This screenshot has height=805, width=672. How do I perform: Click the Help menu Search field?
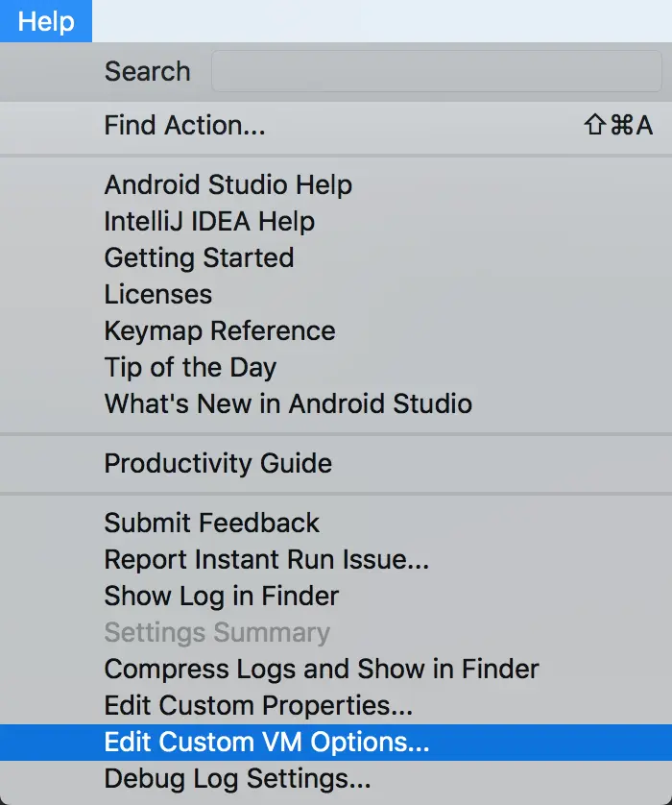pyautogui.click(x=436, y=72)
